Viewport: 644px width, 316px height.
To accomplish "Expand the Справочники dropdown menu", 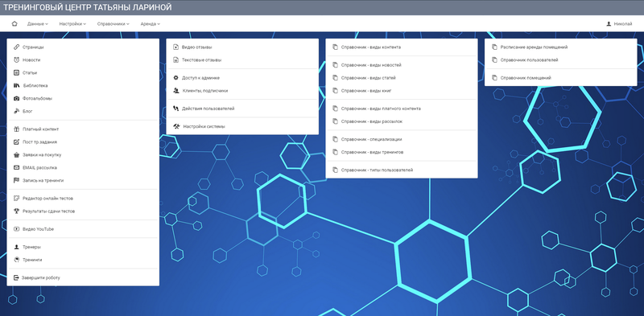I will point(114,24).
